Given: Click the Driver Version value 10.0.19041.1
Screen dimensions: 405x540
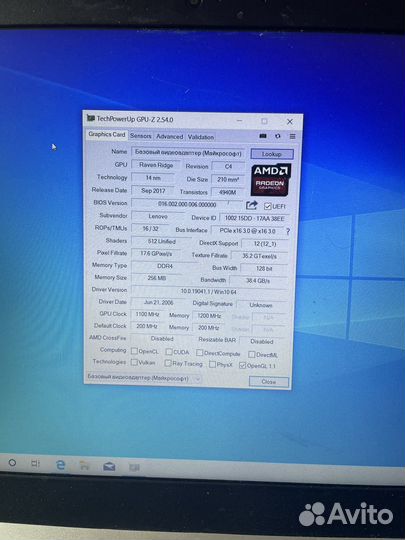Looking at the screenshot, I should click(x=209, y=291).
